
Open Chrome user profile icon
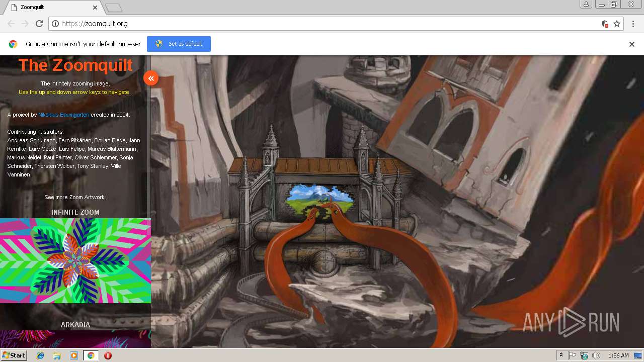[586, 5]
